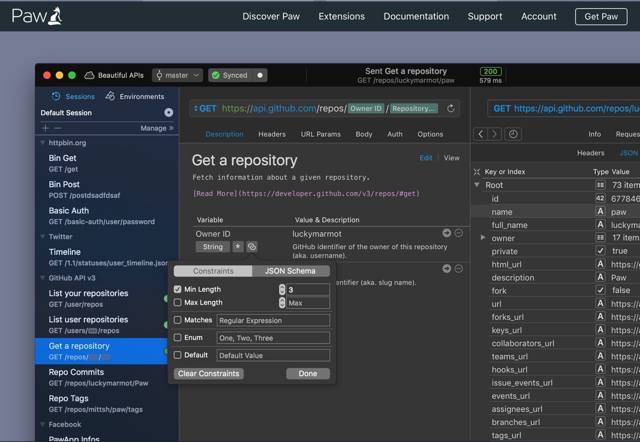Click the Owner ID arrow icon
The height and width of the screenshot is (442, 640).
447,233
